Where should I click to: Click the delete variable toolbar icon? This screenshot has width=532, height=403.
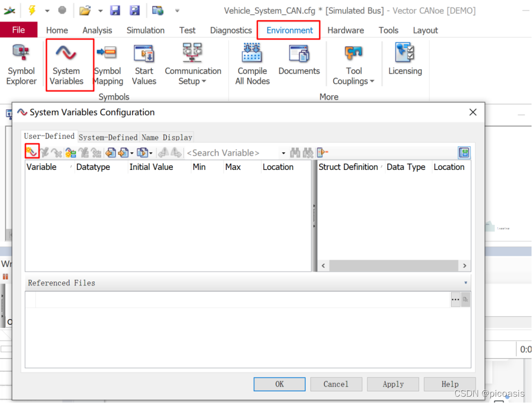(x=57, y=152)
